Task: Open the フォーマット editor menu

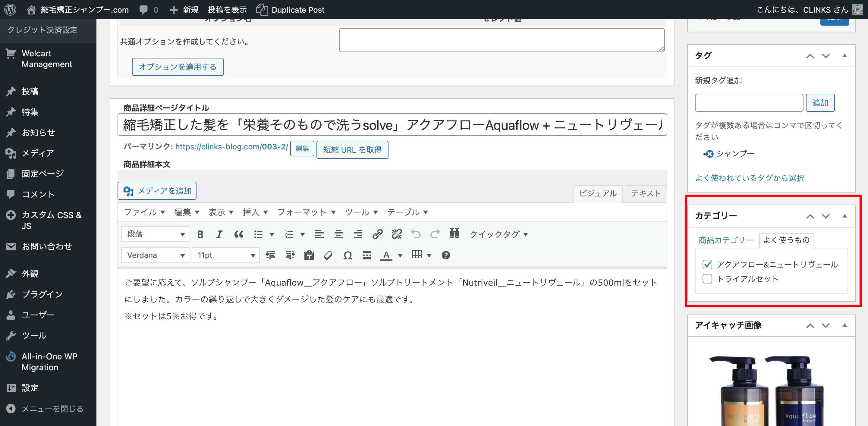Action: 306,212
